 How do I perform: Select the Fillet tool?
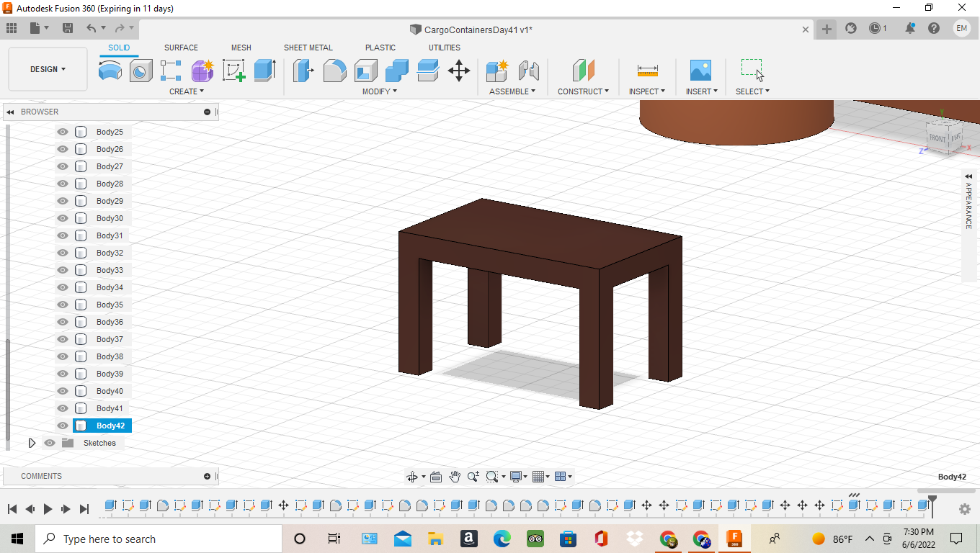334,71
